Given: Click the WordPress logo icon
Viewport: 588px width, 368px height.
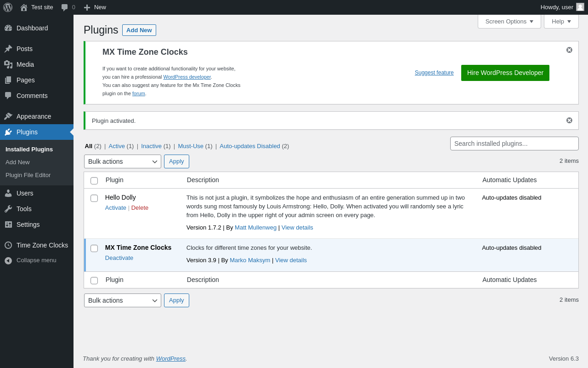Looking at the screenshot, I should 8,7.
